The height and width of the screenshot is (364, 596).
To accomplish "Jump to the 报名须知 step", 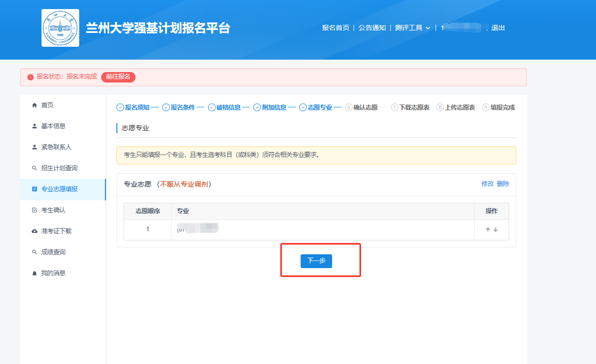I will click(136, 107).
